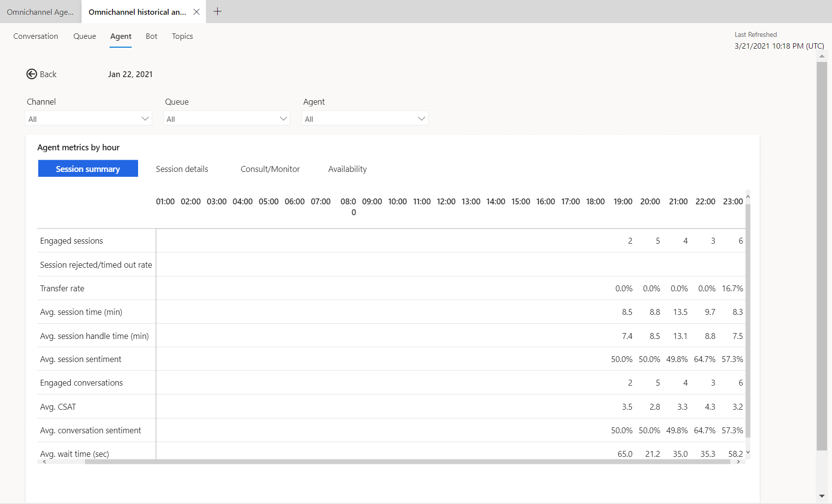Image resolution: width=832 pixels, height=504 pixels.
Task: Click the table's vertical scroll down arrow
Action: pyautogui.click(x=748, y=452)
